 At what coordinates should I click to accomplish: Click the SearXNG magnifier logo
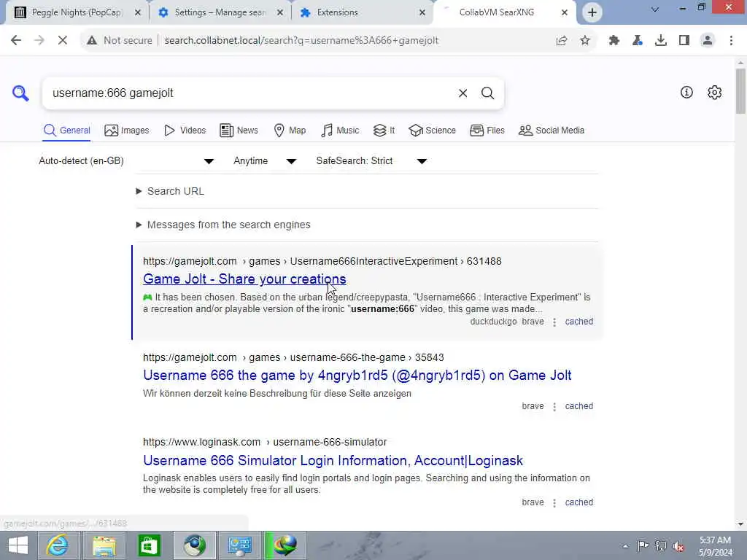click(20, 93)
